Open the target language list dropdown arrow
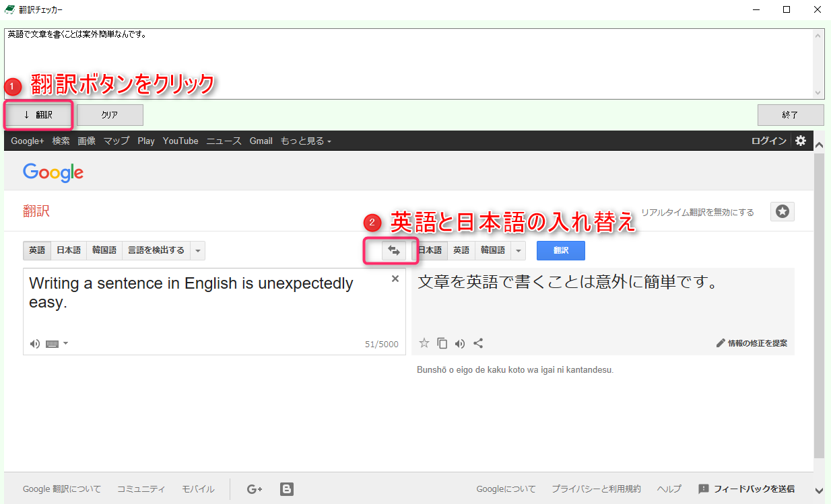This screenshot has height=504, width=831. 518,250
